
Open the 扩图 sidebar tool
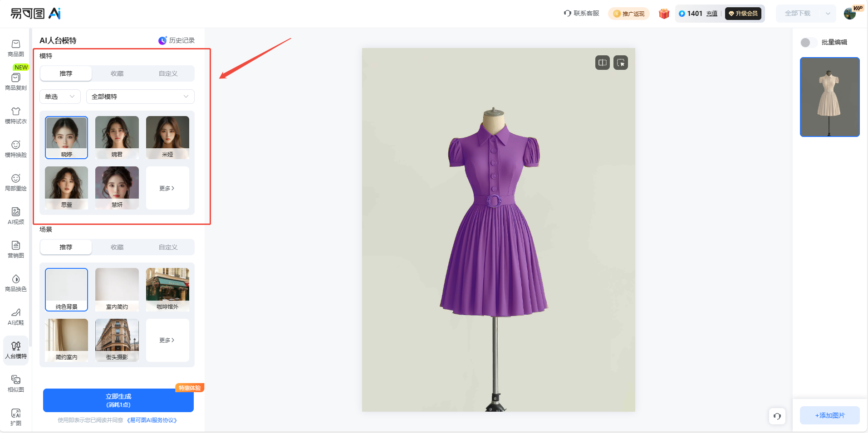tap(16, 417)
